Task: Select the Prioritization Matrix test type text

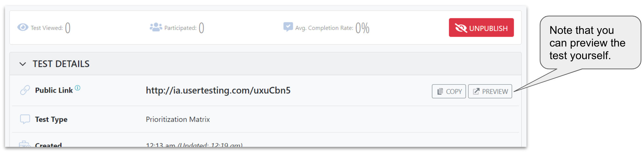Action: 178,119
